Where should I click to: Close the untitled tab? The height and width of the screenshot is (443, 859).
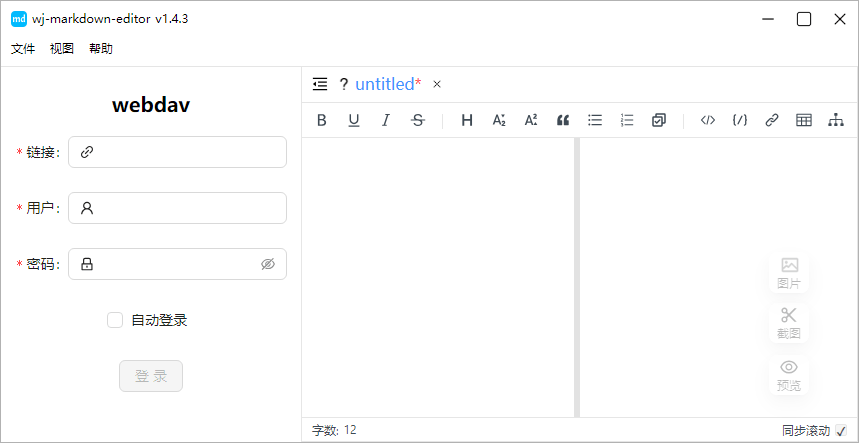pyautogui.click(x=437, y=84)
